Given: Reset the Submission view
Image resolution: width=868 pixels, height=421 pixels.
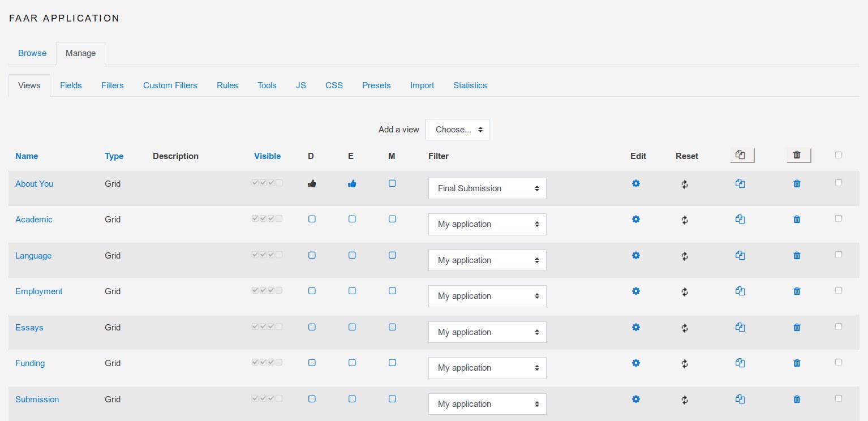Looking at the screenshot, I should 684,399.
